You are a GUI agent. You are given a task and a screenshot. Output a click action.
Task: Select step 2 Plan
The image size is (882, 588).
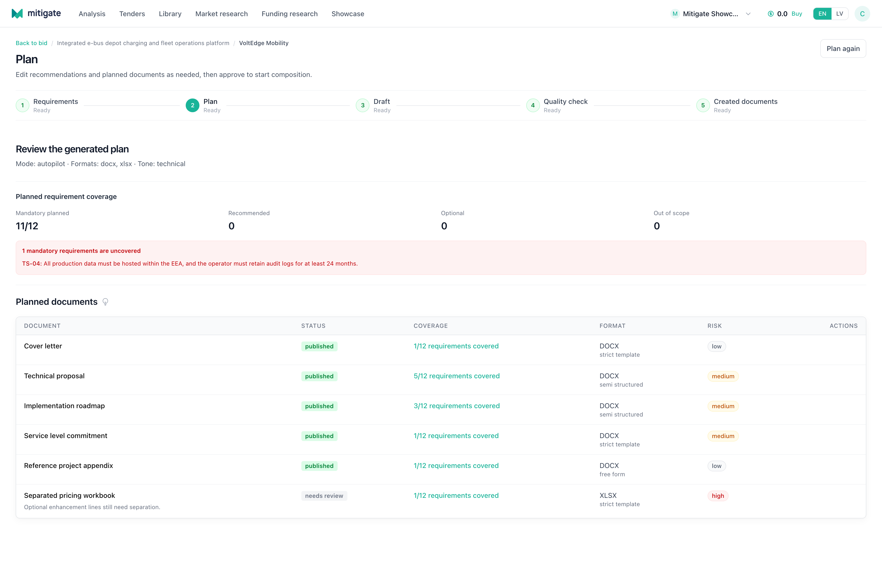coord(203,105)
